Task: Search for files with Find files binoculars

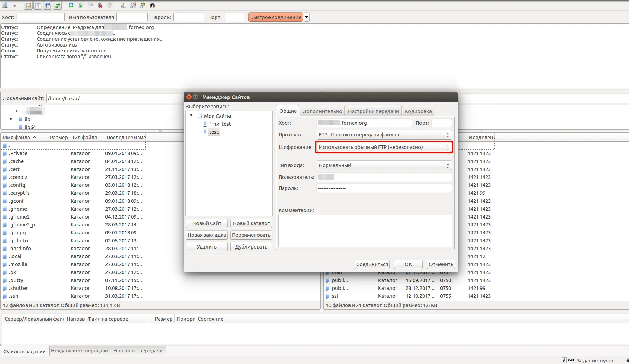Action: point(152,5)
